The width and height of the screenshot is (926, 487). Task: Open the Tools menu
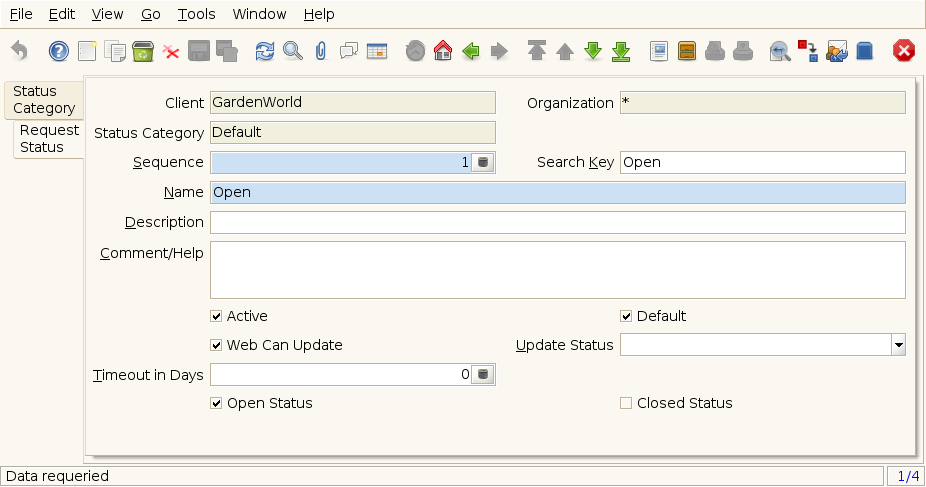point(197,14)
